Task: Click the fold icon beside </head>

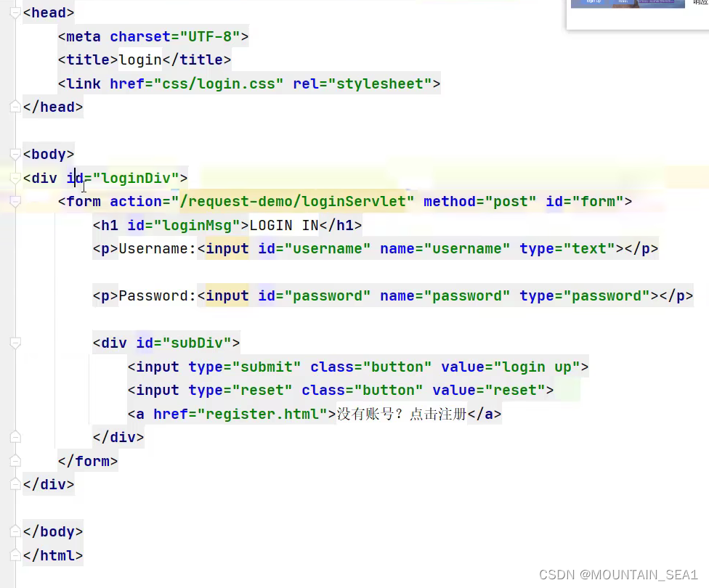Action: [15, 107]
